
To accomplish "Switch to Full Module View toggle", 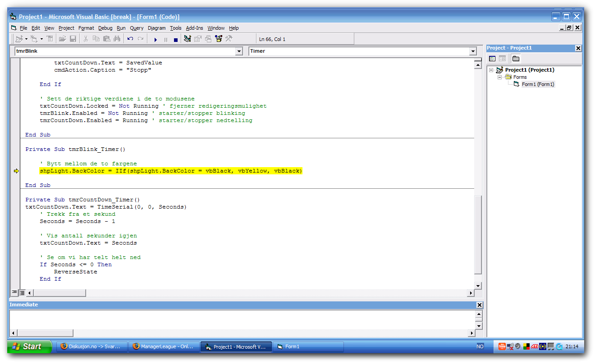I will pos(22,293).
